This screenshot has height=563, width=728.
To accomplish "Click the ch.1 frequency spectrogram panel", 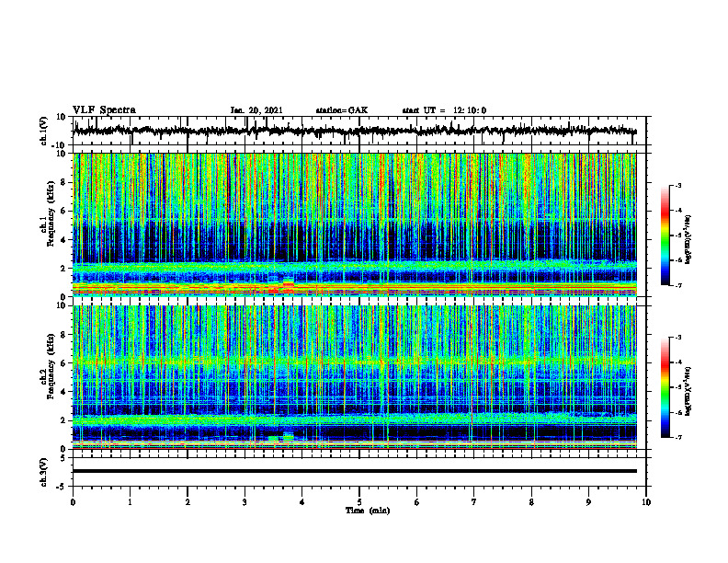I will 354,224.
